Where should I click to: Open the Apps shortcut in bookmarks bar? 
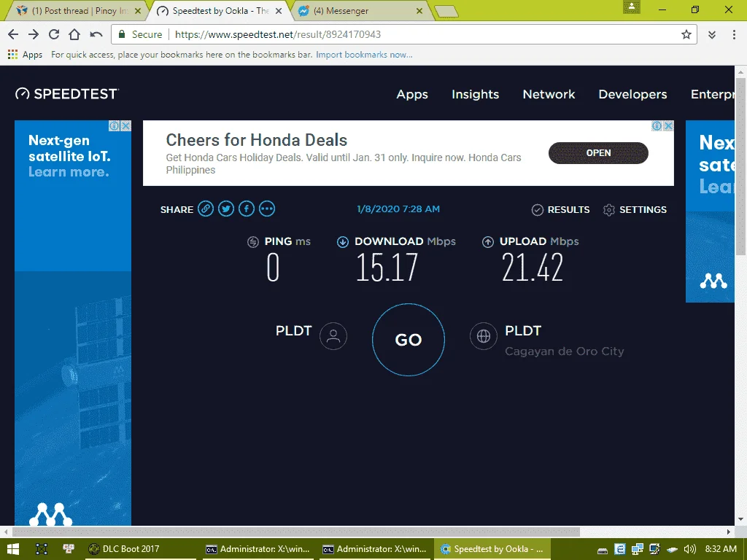pos(26,54)
